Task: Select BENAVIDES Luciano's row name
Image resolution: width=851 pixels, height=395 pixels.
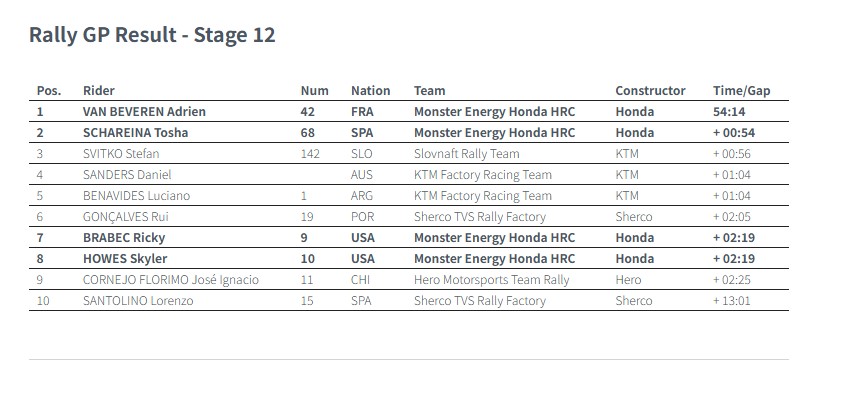Action: click(136, 196)
